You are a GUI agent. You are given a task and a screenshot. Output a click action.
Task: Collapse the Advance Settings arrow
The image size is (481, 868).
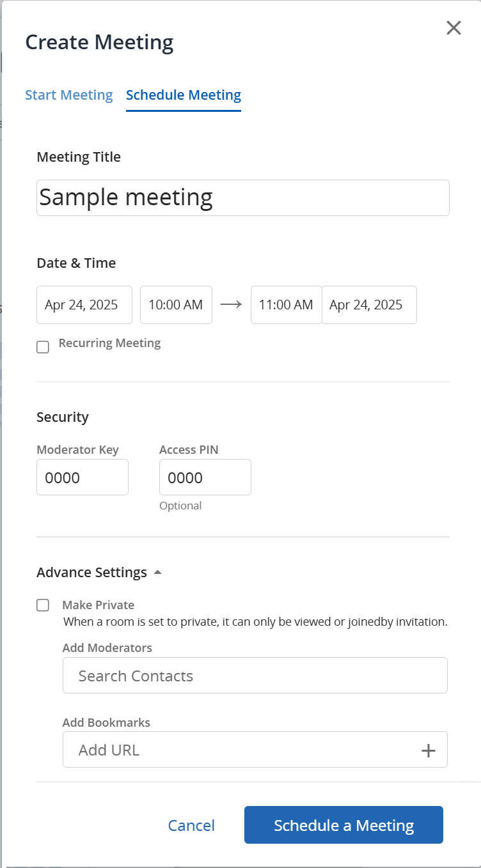tap(158, 573)
